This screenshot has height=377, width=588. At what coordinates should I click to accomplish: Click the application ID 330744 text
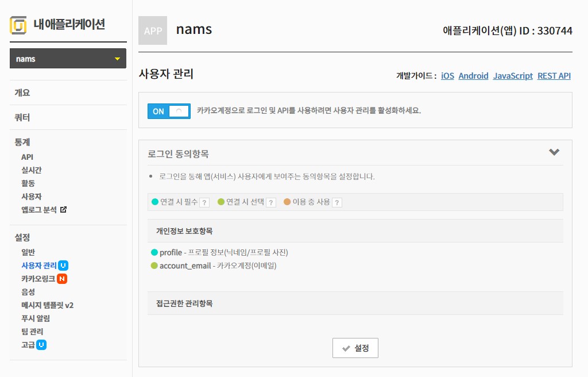(x=508, y=30)
